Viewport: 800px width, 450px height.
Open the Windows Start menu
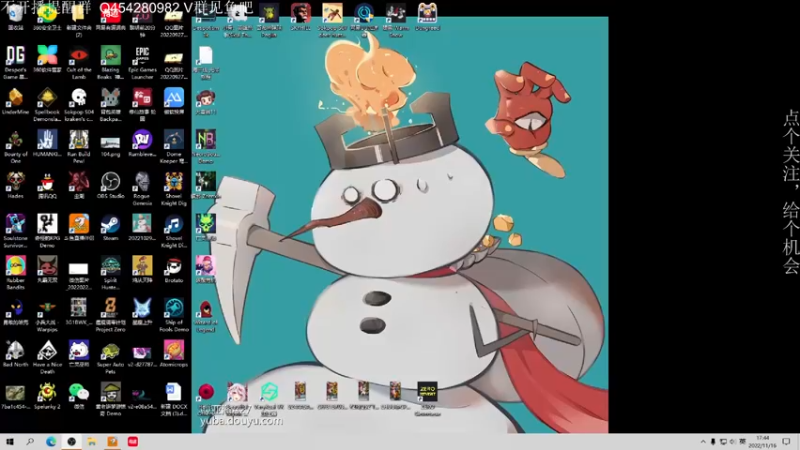(10, 441)
